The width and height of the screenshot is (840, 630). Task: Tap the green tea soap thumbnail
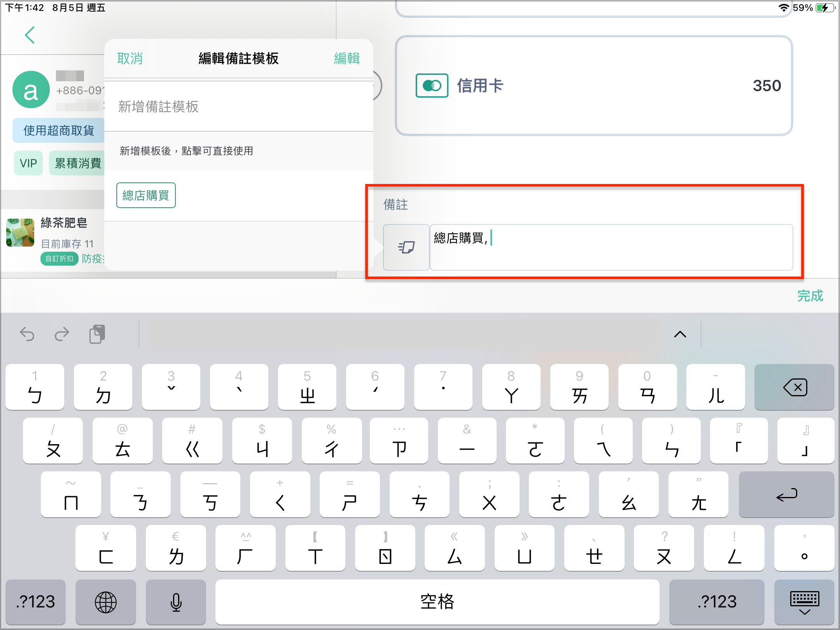pos(20,233)
